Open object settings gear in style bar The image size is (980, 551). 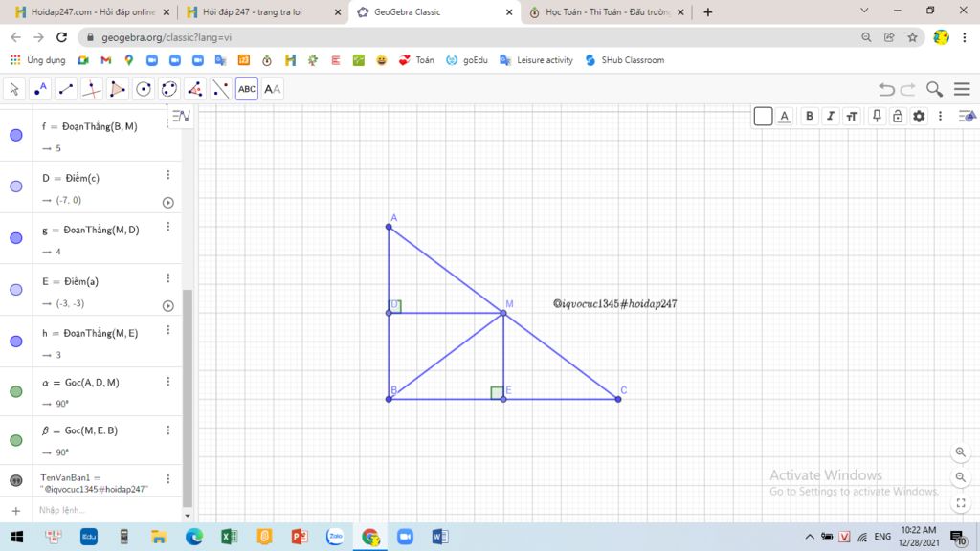point(919,116)
